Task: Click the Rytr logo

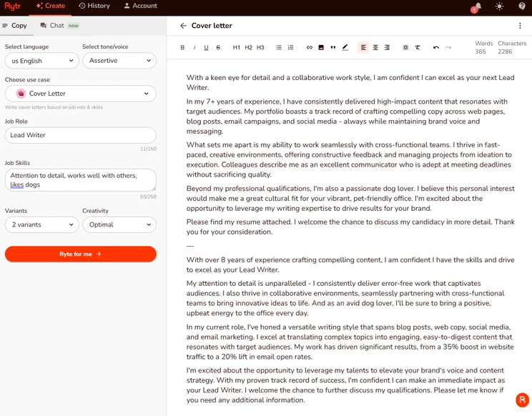Action: 13,6
